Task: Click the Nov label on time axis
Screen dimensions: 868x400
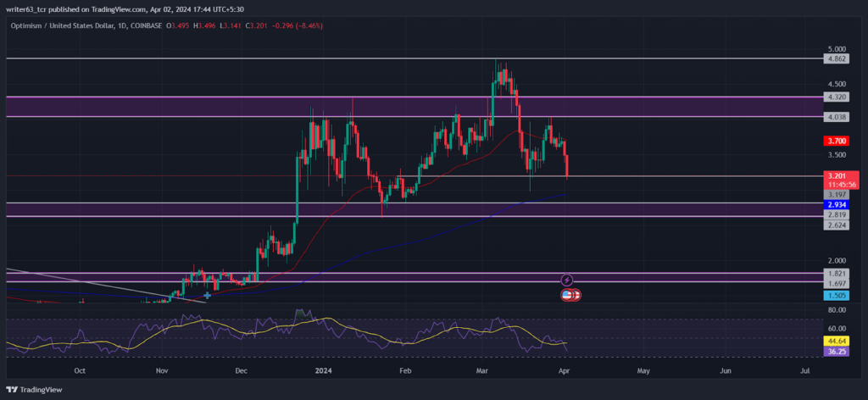Action: [161, 370]
